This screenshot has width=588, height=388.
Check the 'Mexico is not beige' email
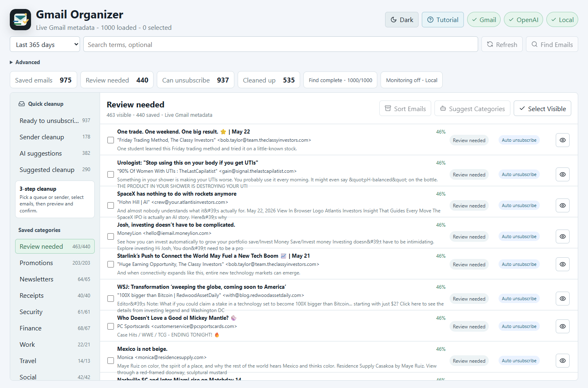[x=111, y=361]
